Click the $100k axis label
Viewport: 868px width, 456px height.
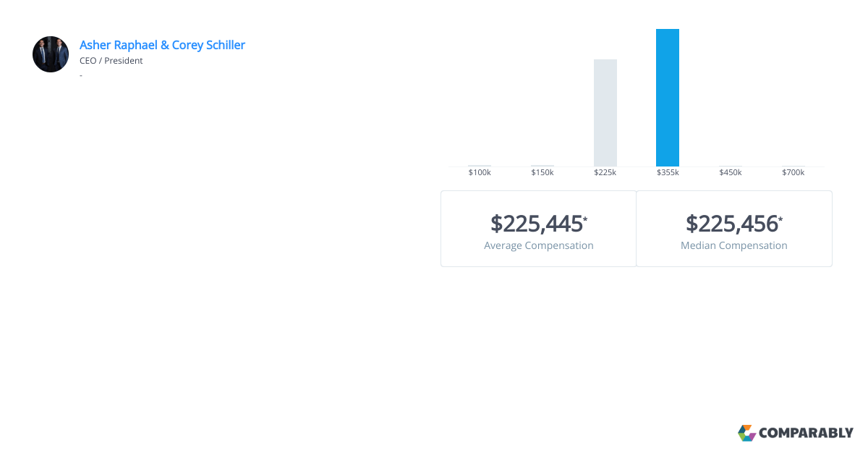click(x=480, y=172)
